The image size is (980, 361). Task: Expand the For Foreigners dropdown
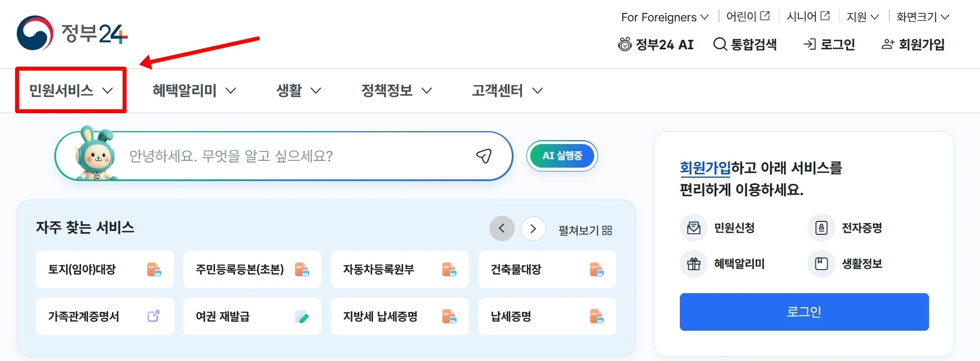click(665, 17)
